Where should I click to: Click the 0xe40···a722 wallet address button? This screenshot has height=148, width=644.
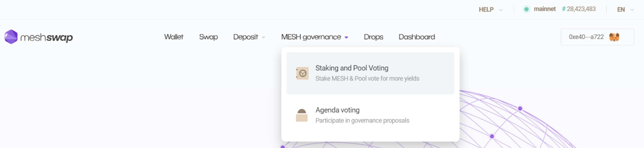(597, 37)
